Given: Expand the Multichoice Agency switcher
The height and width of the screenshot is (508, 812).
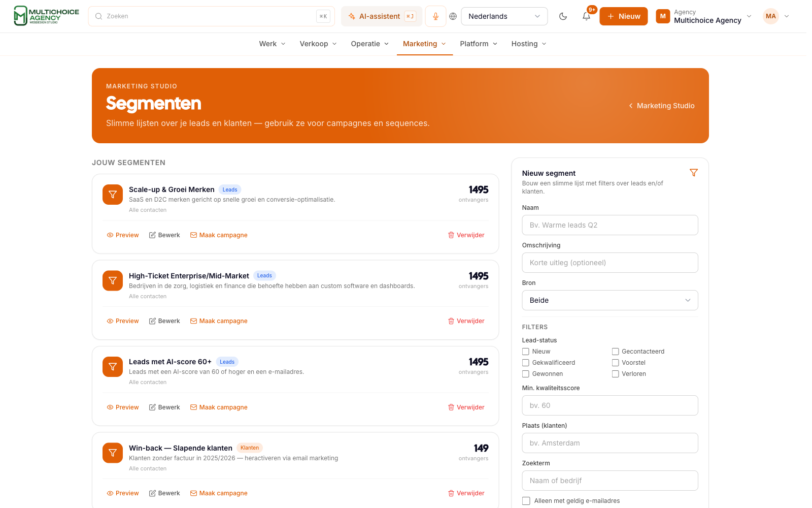Looking at the screenshot, I should 749,16.
